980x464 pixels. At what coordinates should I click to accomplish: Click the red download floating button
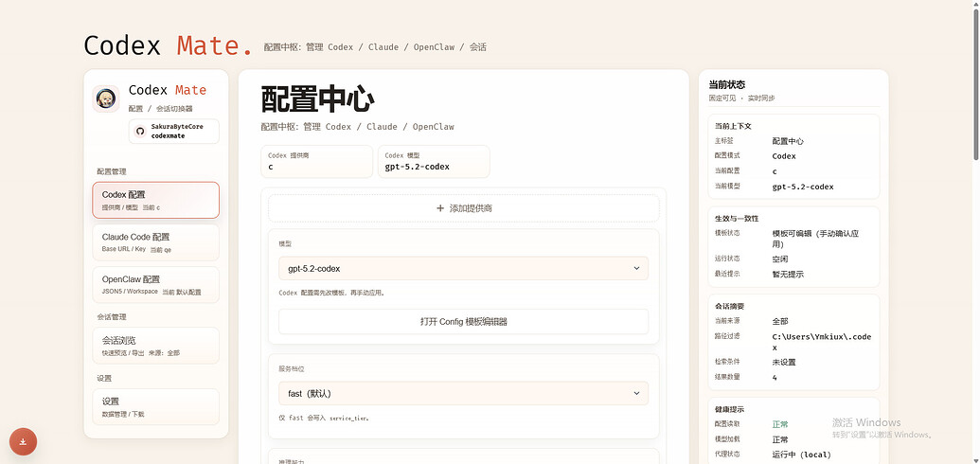(23, 441)
